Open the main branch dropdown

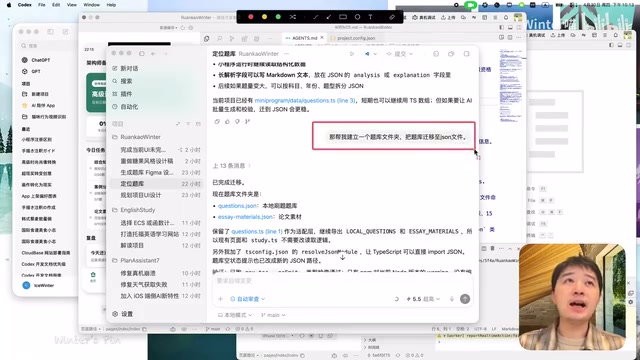[x=273, y=315]
